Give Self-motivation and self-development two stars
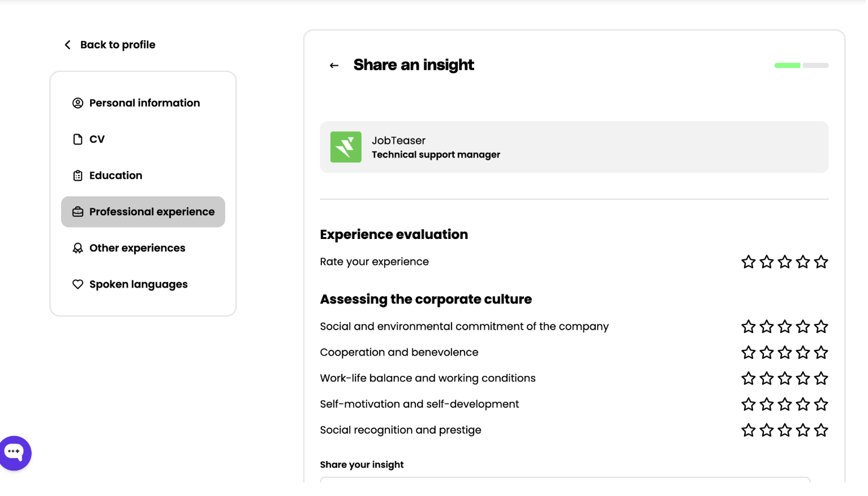The image size is (868, 496). click(x=767, y=404)
